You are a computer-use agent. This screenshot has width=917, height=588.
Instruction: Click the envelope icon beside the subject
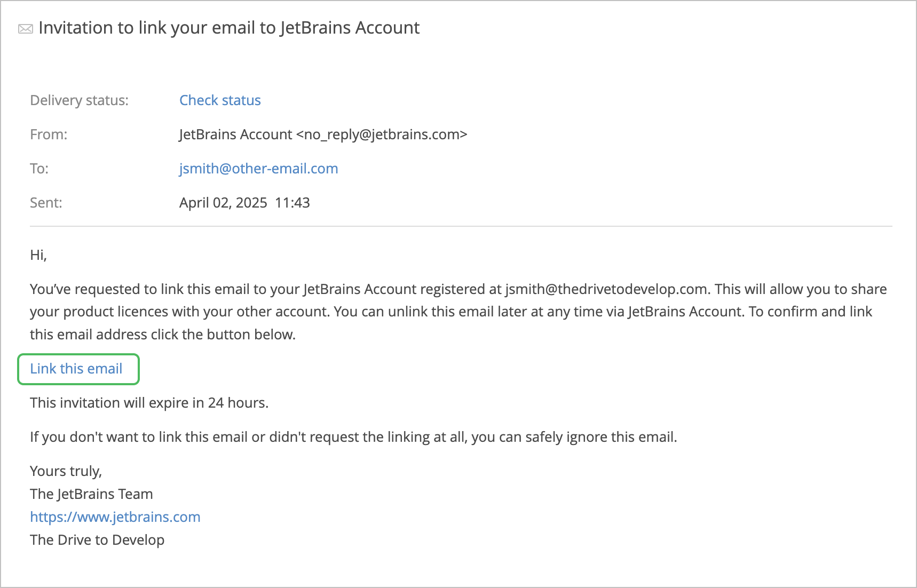[x=26, y=29]
